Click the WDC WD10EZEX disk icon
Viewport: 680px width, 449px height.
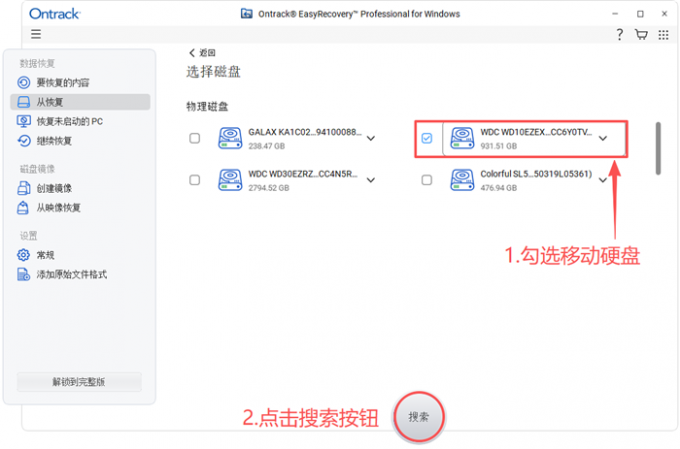(462, 138)
